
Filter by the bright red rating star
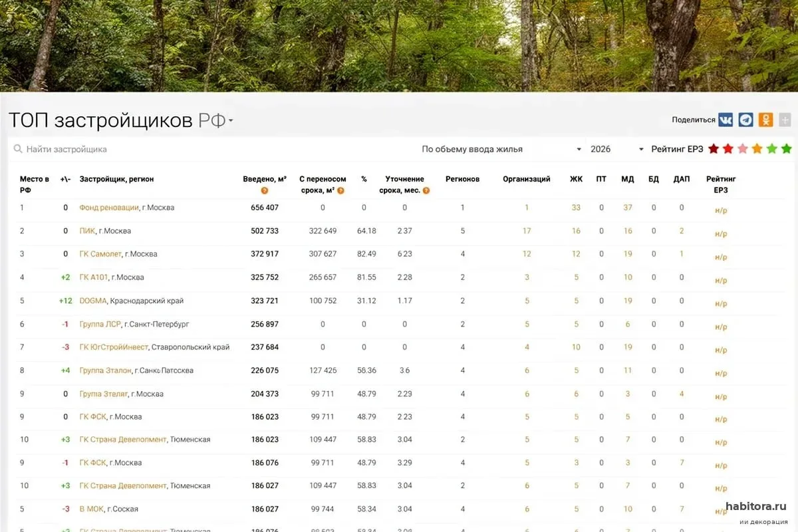coord(728,149)
